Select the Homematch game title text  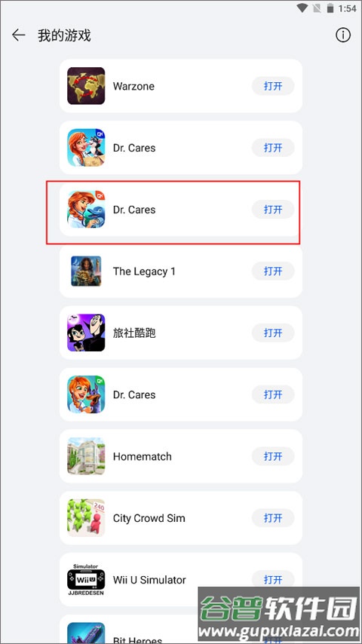click(x=143, y=456)
